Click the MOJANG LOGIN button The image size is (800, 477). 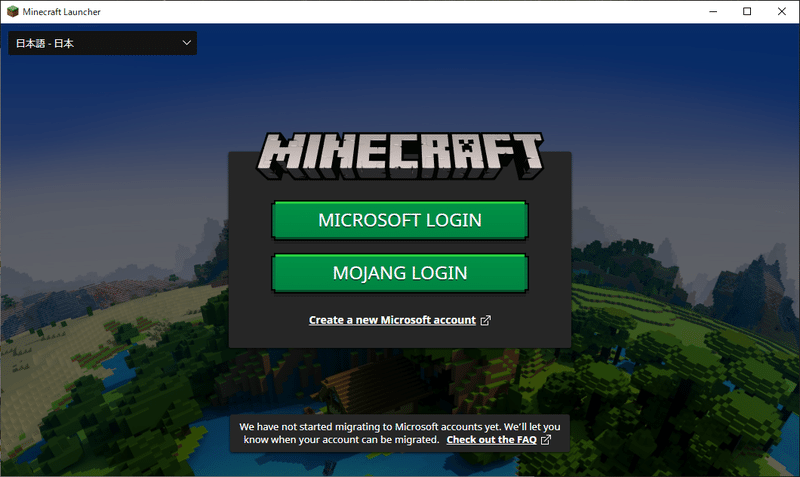point(399,273)
